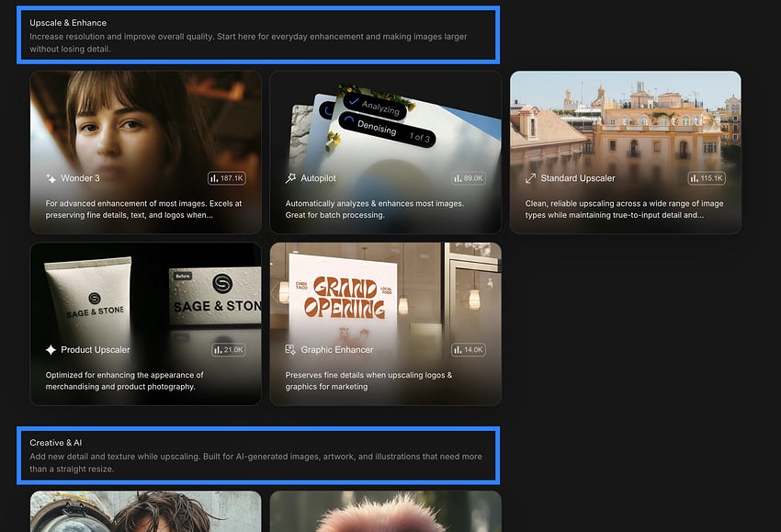Click the Denoising 1 of 3 pill
781x532 pixels.
point(387,130)
